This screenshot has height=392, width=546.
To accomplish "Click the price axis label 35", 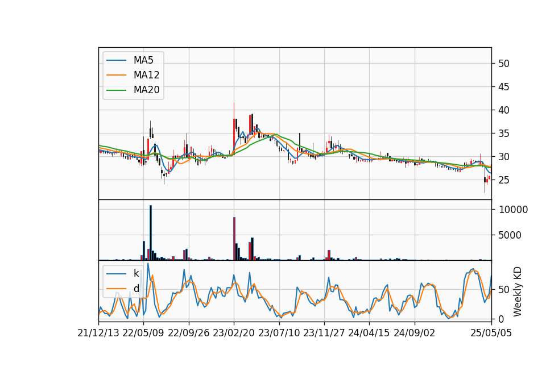I will 503,134.
